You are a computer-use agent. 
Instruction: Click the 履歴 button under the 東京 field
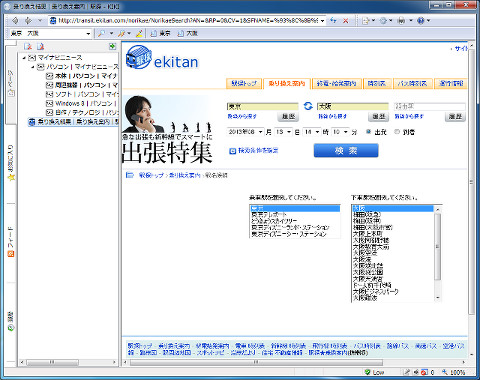click(x=288, y=117)
